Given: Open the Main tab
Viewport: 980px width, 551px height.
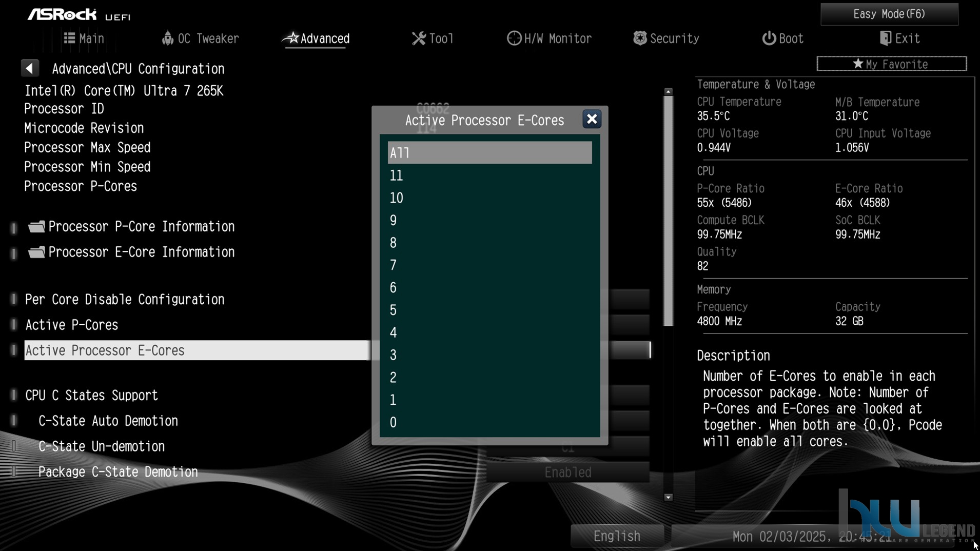Looking at the screenshot, I should (x=84, y=38).
